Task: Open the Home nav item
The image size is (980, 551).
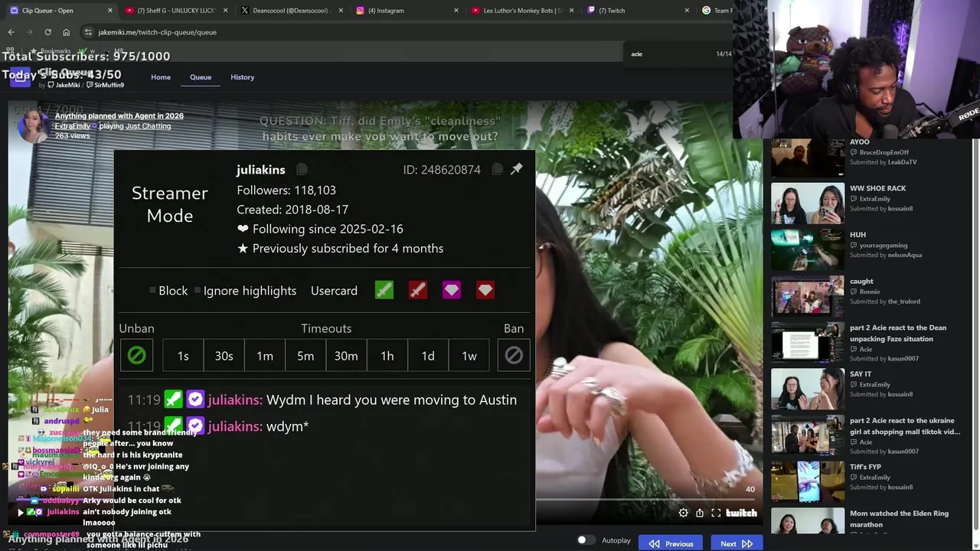Action: pyautogui.click(x=161, y=77)
